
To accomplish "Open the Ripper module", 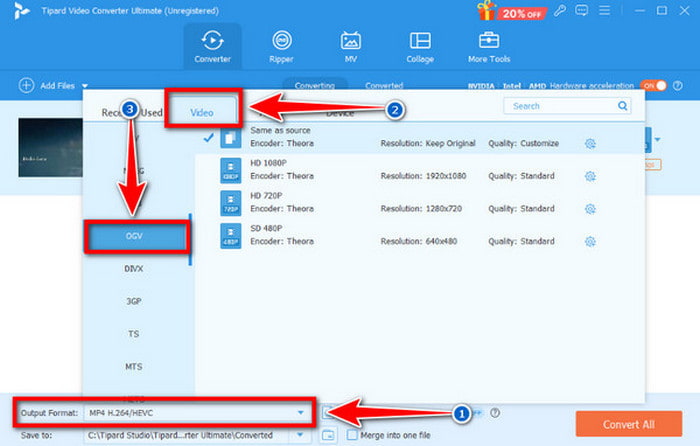I will coord(282,46).
